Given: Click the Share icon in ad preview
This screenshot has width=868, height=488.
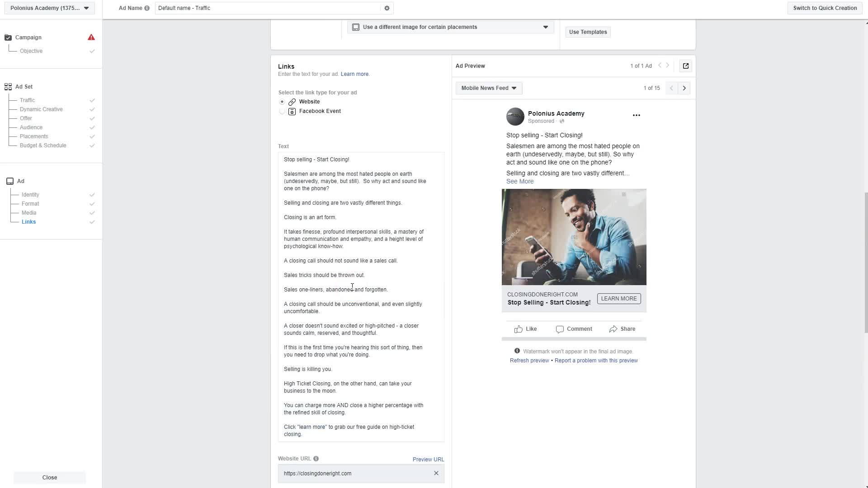Looking at the screenshot, I should [x=613, y=329].
